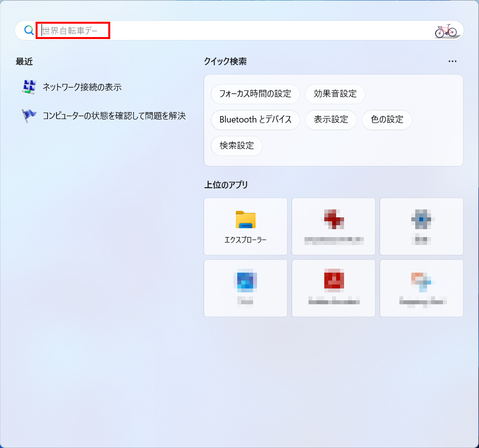The width and height of the screenshot is (479, 448).
Task: Open Bluetooth とデバイス quick search
Action: pos(255,120)
